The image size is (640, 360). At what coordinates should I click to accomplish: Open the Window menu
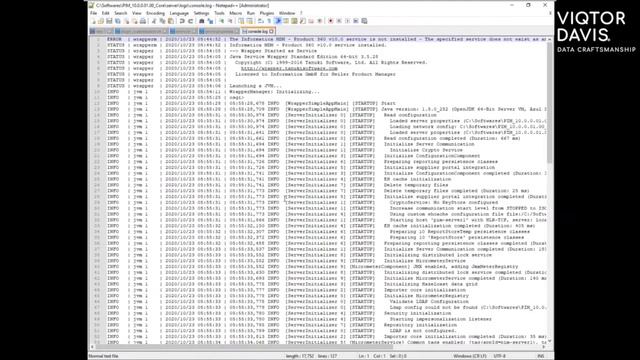click(x=287, y=13)
